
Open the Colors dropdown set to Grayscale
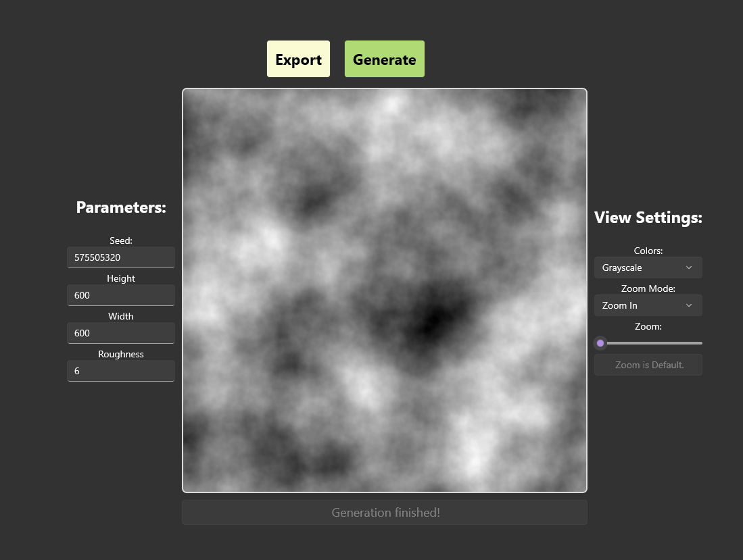pos(647,268)
